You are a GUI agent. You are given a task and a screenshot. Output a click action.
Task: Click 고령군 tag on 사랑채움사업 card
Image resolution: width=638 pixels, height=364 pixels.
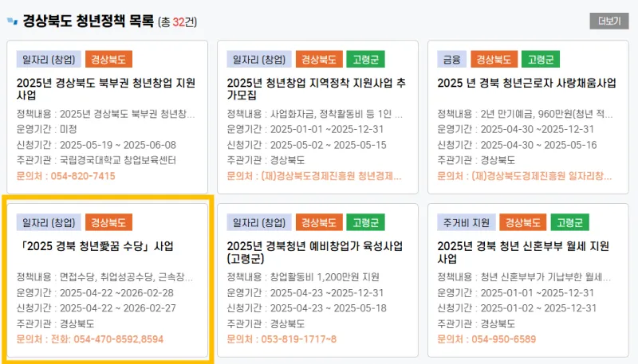[541, 59]
